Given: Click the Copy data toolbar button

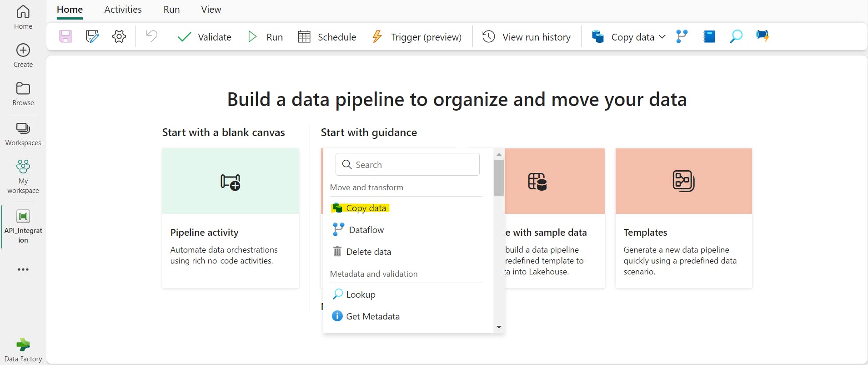Looking at the screenshot, I should tap(623, 37).
